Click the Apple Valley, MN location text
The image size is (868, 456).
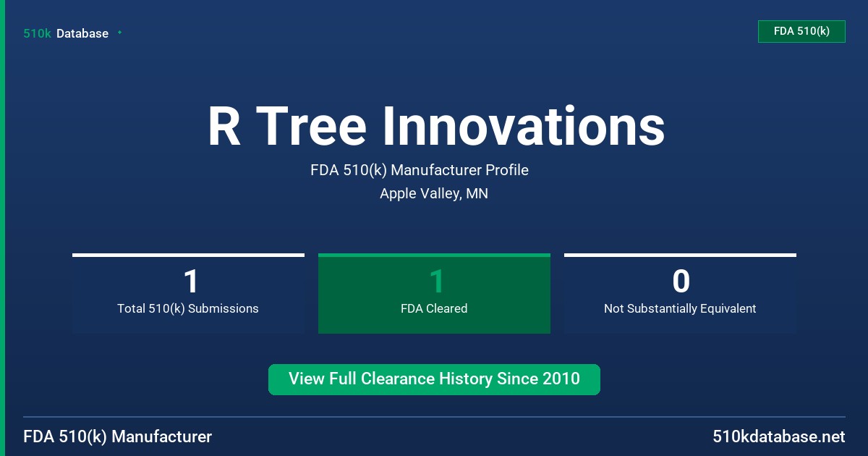point(434,193)
